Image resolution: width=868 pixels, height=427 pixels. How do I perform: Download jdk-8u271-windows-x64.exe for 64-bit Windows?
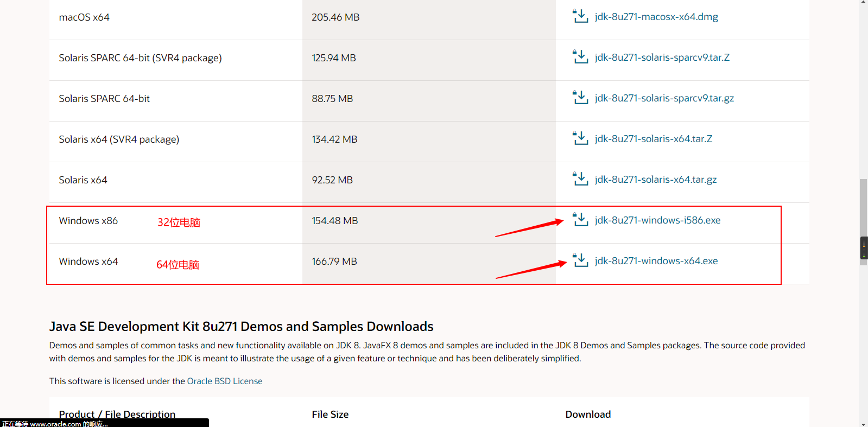click(656, 261)
